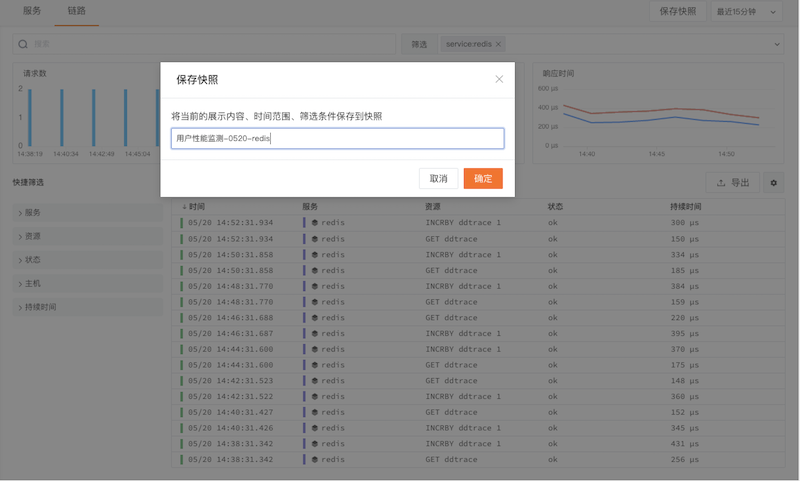Click the 取消 button
The height and width of the screenshot is (481, 800).
pos(438,179)
